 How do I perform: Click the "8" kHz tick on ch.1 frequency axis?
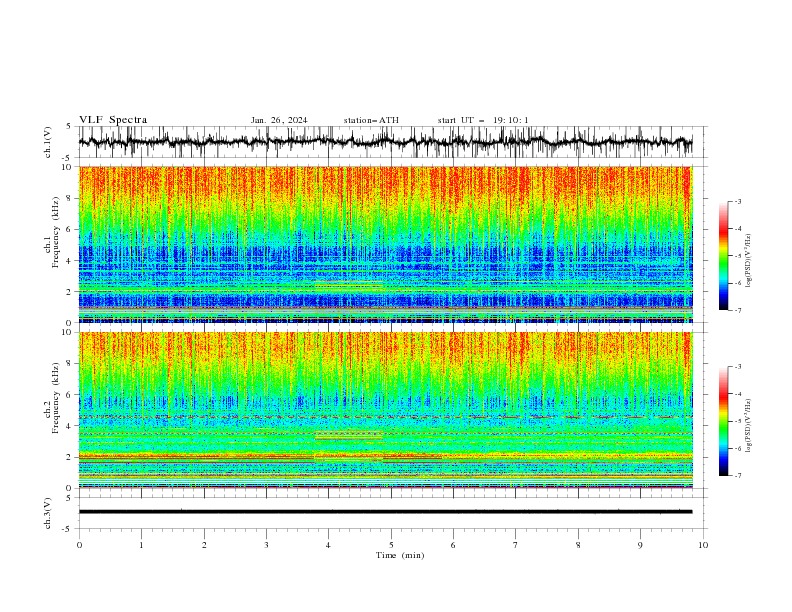71,198
